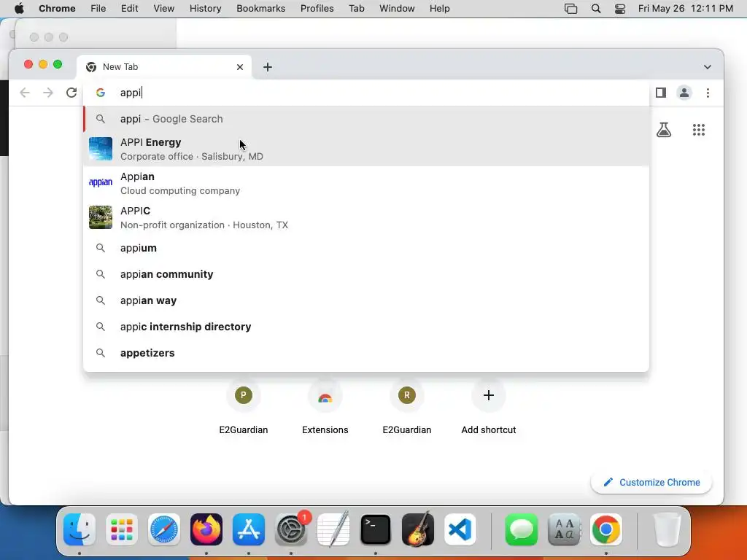Open Google Chrome from the Dock
This screenshot has width=747, height=560.
[x=606, y=529]
